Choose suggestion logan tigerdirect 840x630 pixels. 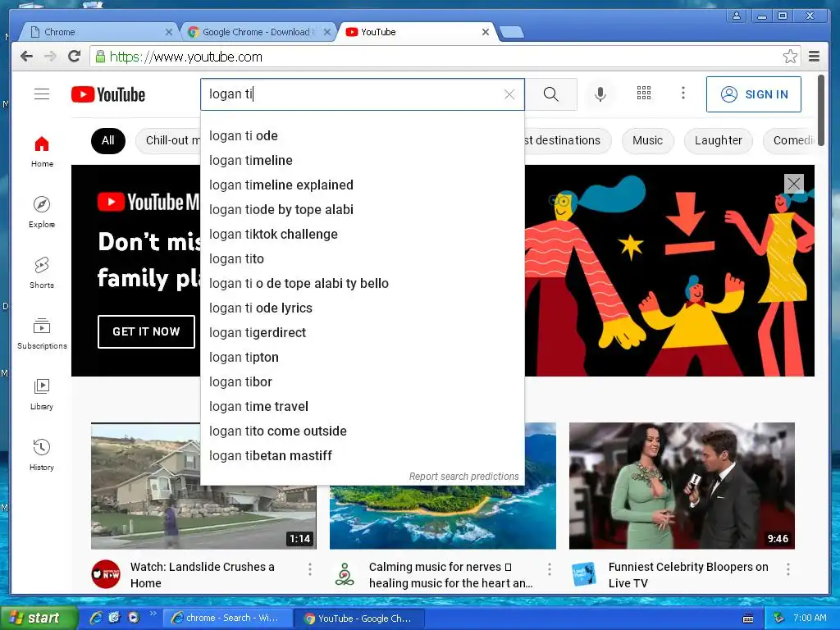point(362,333)
